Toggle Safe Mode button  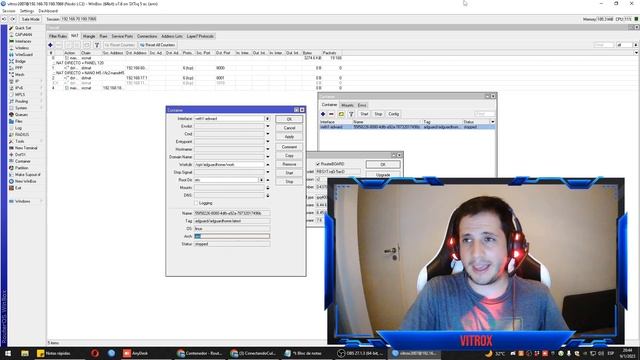coord(30,19)
